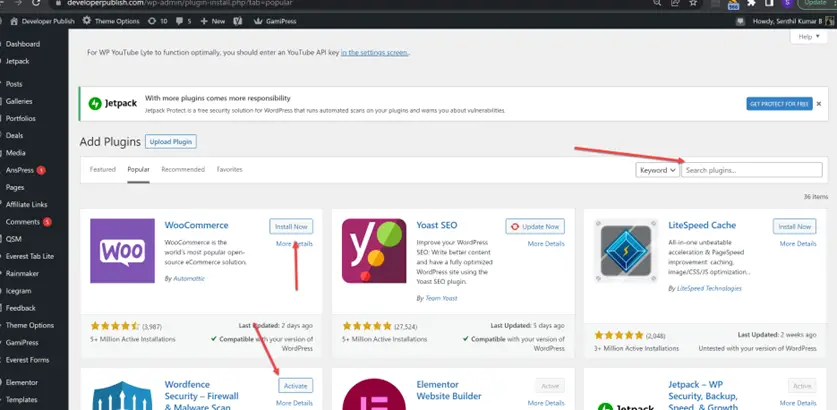The image size is (837, 410).
Task: Click the Yoast SEO plugin icon
Action: pyautogui.click(x=374, y=250)
